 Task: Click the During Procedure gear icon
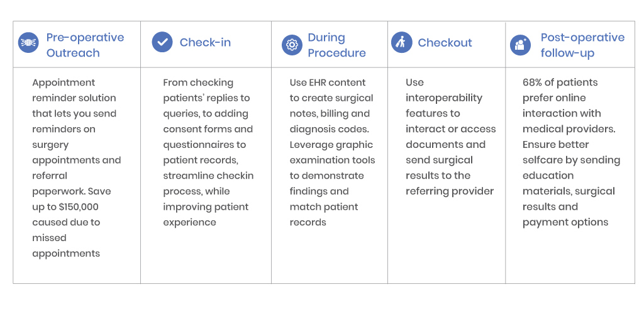[292, 45]
